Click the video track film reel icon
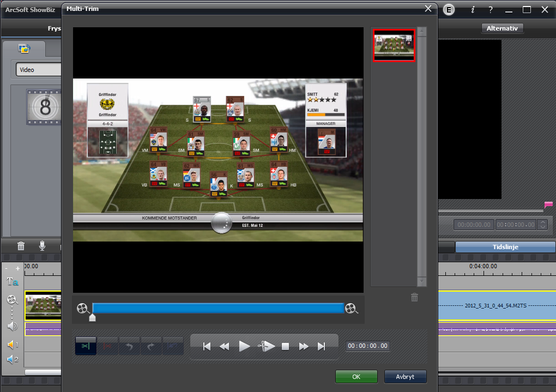The height and width of the screenshot is (392, 556). click(x=13, y=300)
